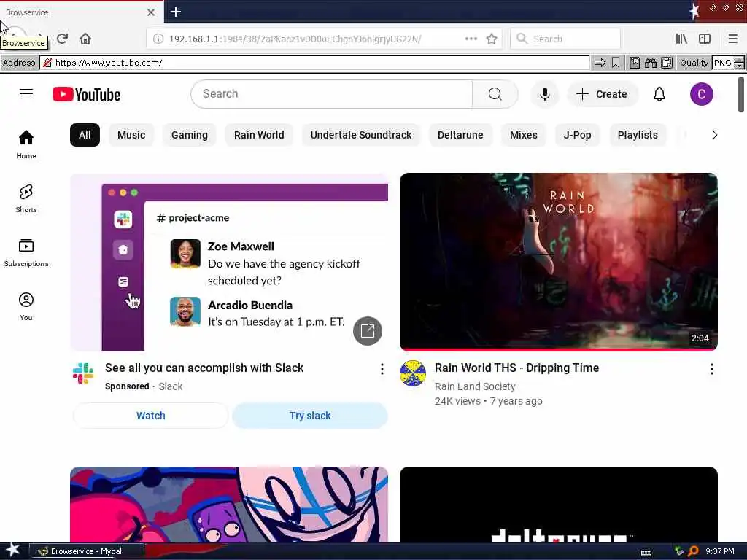
Task: Select Browservice - Mypal taskbar window
Action: coord(87,551)
